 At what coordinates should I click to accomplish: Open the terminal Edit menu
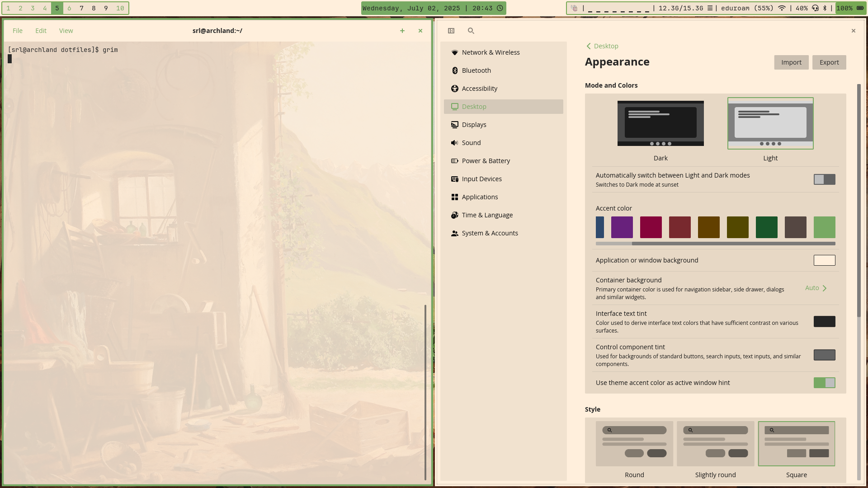[41, 31]
